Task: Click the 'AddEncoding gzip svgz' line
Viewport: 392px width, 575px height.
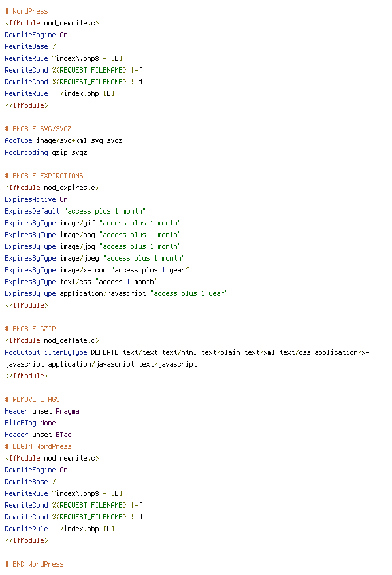Action: coord(46,152)
